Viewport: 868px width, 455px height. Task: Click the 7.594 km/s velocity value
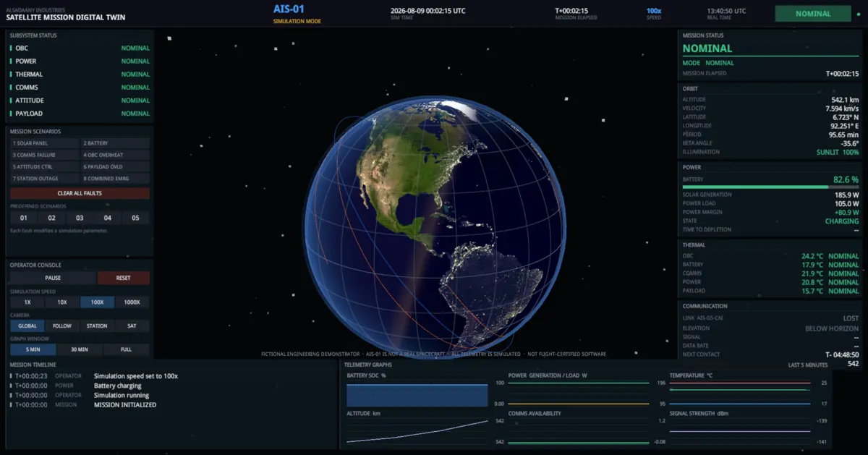pos(842,109)
